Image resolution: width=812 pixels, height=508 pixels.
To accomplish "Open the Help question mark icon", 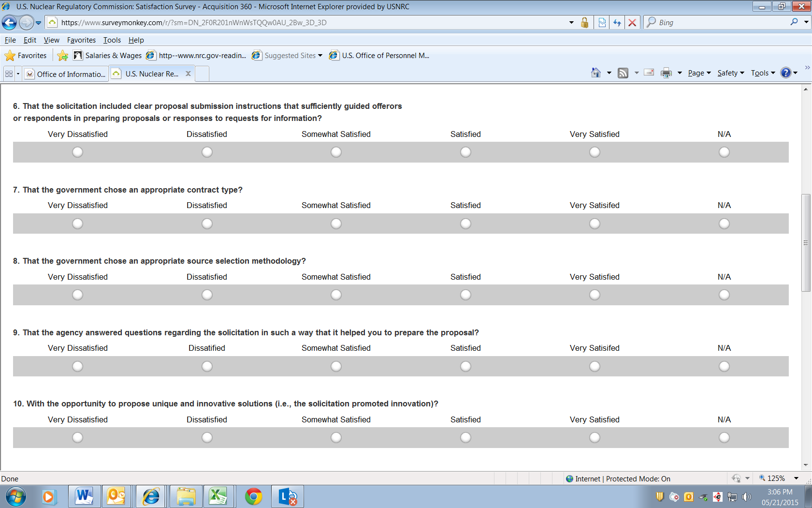I will 786,73.
